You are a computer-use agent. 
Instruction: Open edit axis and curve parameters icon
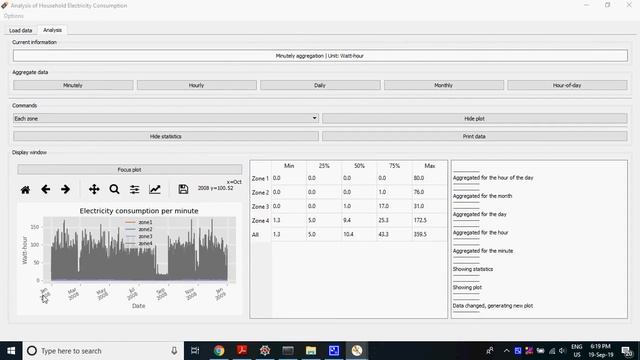(x=155, y=189)
